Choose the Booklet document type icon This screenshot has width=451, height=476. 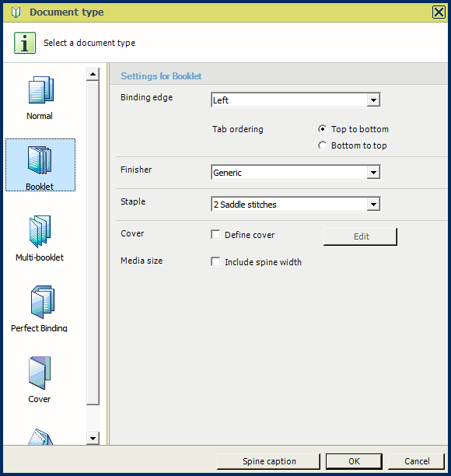pos(40,160)
